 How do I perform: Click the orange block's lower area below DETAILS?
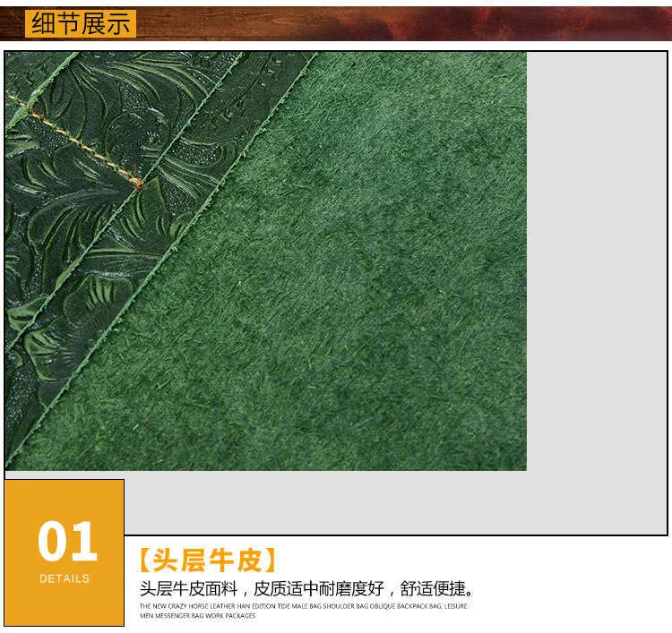tap(65, 607)
